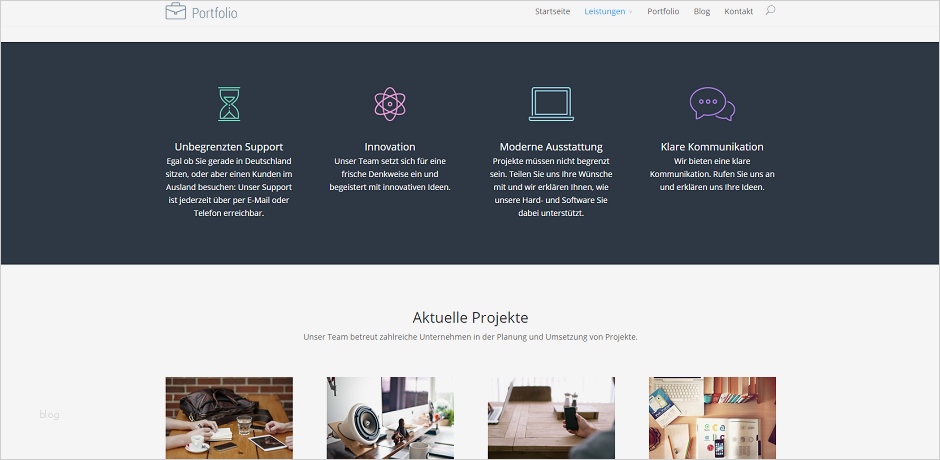Click the briefcase Portfolio logo icon

(x=176, y=11)
